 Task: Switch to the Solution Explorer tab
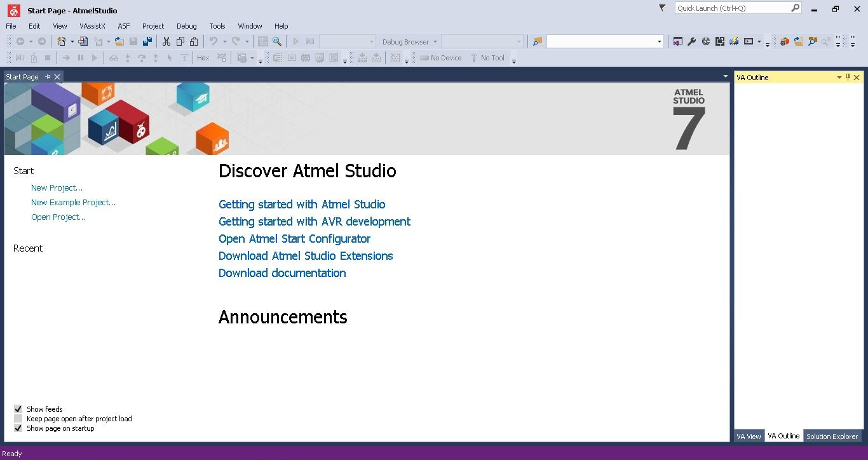click(832, 436)
